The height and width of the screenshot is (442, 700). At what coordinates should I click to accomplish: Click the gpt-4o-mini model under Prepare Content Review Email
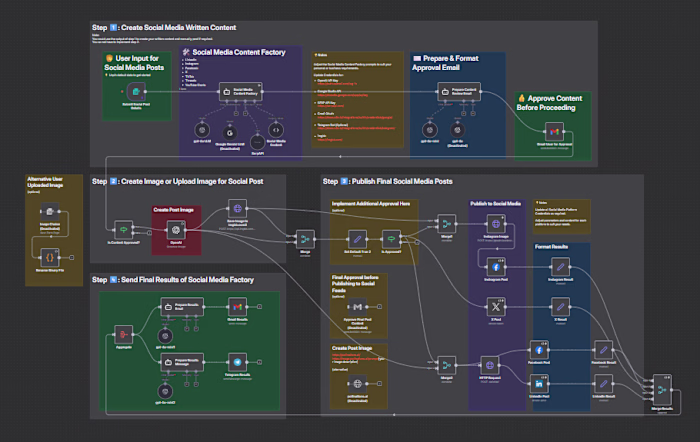(430, 130)
